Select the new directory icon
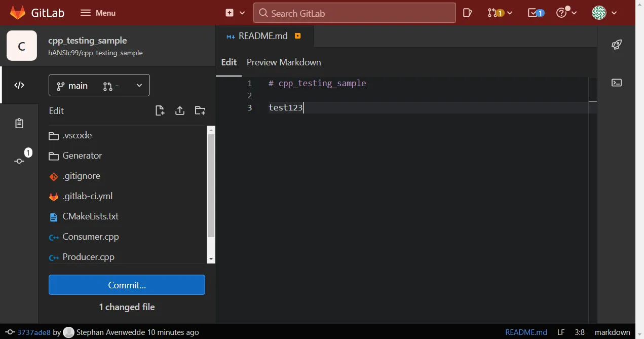The height and width of the screenshot is (339, 644). (x=200, y=110)
